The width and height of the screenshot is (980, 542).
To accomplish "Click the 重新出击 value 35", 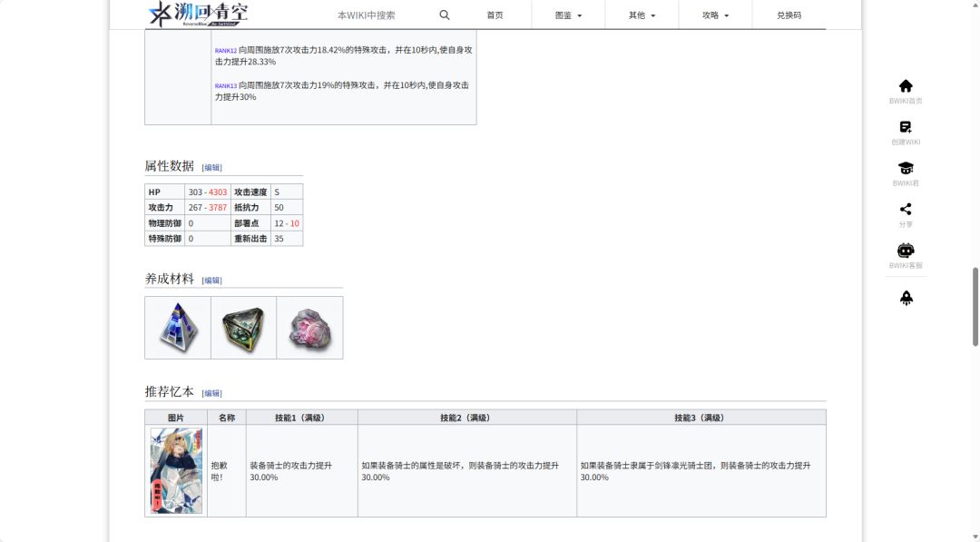I will click(x=279, y=238).
